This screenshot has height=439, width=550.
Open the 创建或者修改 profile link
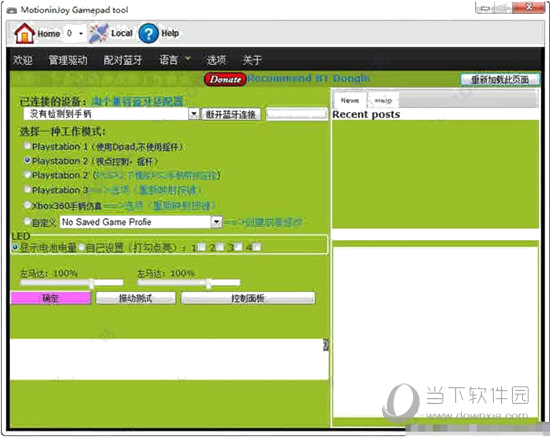[263, 222]
